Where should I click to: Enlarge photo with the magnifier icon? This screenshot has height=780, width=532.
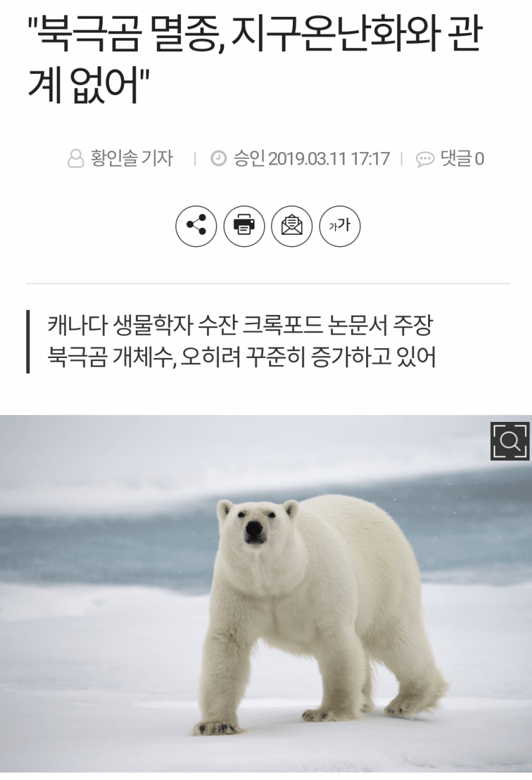coord(509,441)
